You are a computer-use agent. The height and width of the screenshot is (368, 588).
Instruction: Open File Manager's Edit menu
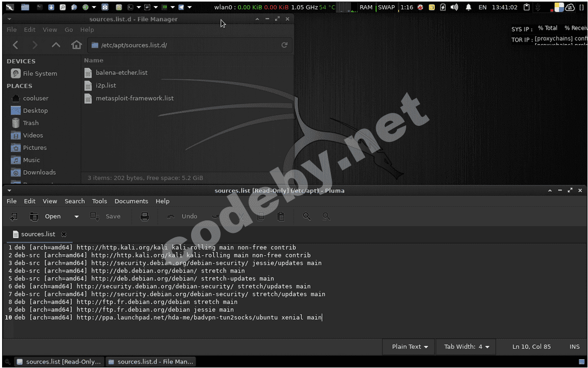30,30
